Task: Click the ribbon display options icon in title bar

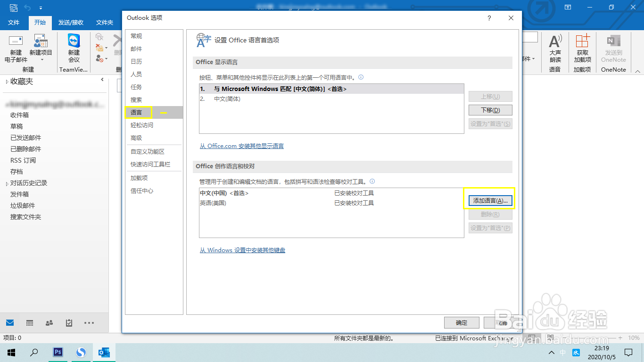Action: point(568,7)
